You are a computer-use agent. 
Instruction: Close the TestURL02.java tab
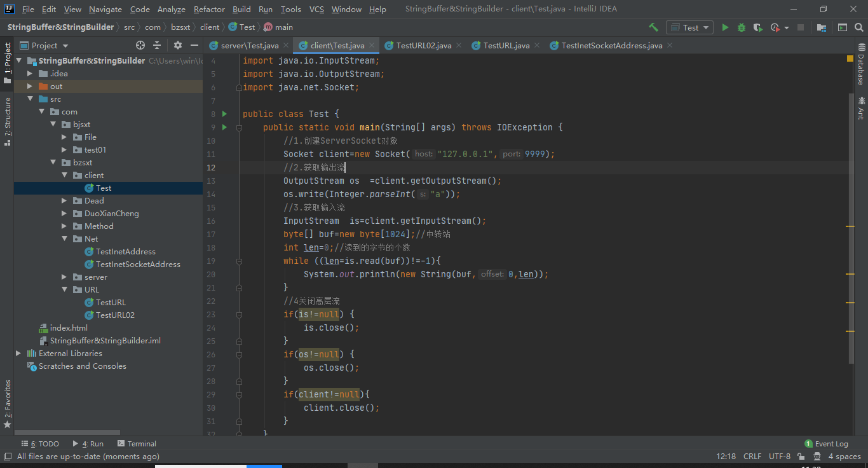tap(459, 45)
